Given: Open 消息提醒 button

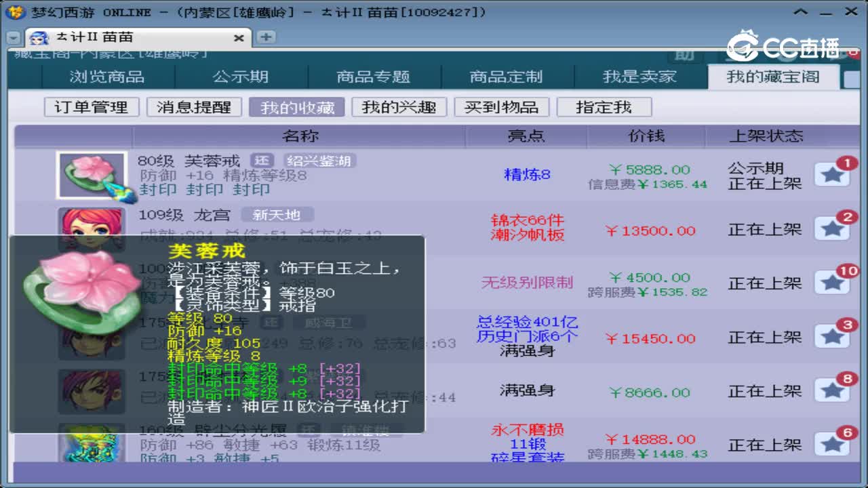Looking at the screenshot, I should (194, 107).
